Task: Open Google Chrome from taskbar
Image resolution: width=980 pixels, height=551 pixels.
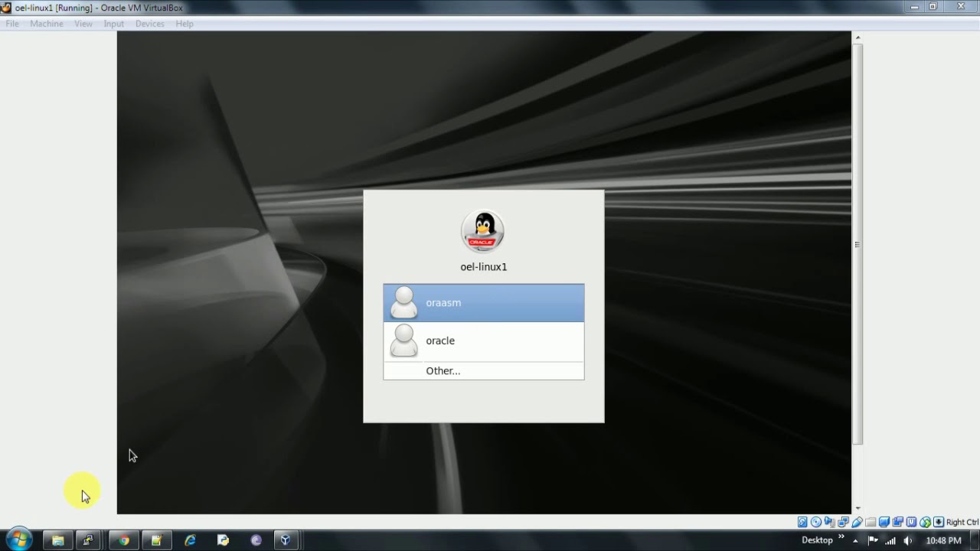Action: click(x=123, y=540)
